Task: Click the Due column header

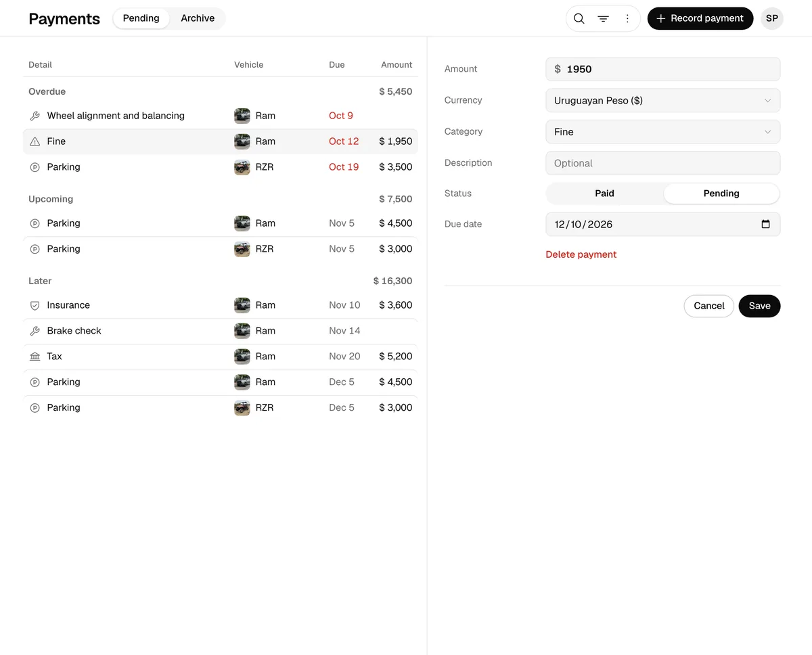Action: 337,65
